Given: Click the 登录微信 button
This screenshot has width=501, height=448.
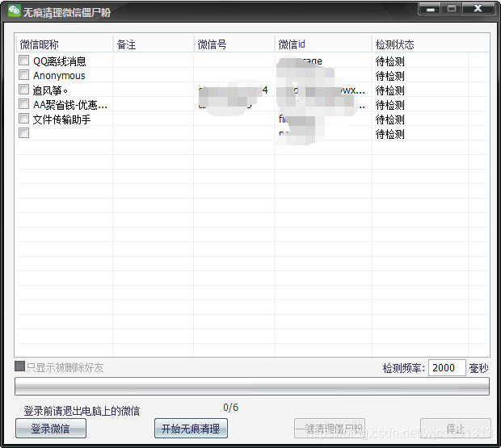Looking at the screenshot, I should pyautogui.click(x=51, y=428).
